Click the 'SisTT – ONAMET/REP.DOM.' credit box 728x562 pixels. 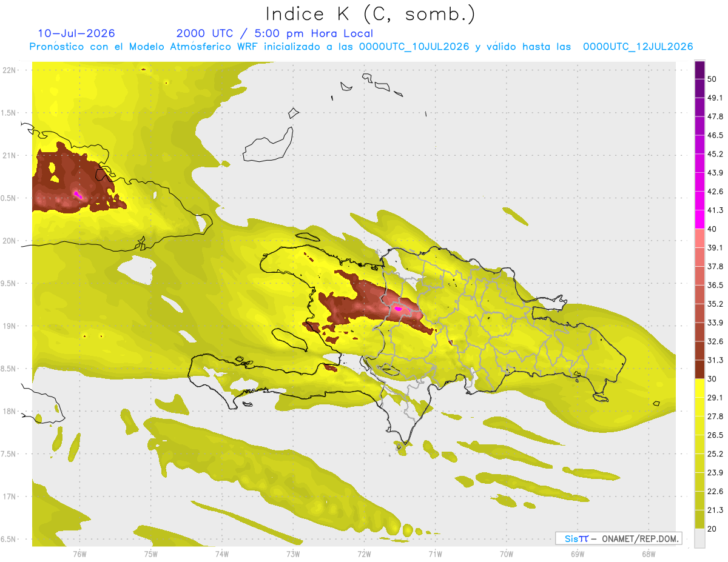(618, 538)
